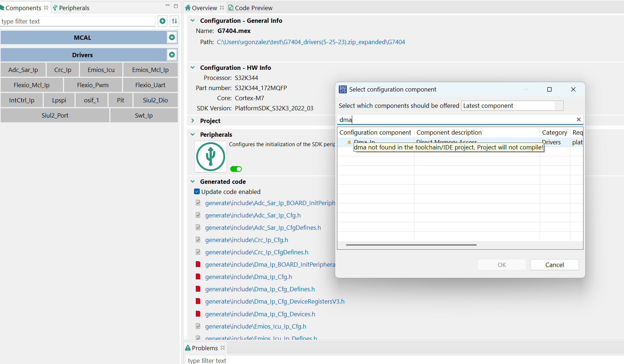Open generate\include\Dma_Ip_Cfg.h link
The width and height of the screenshot is (624, 364).
coord(249,277)
